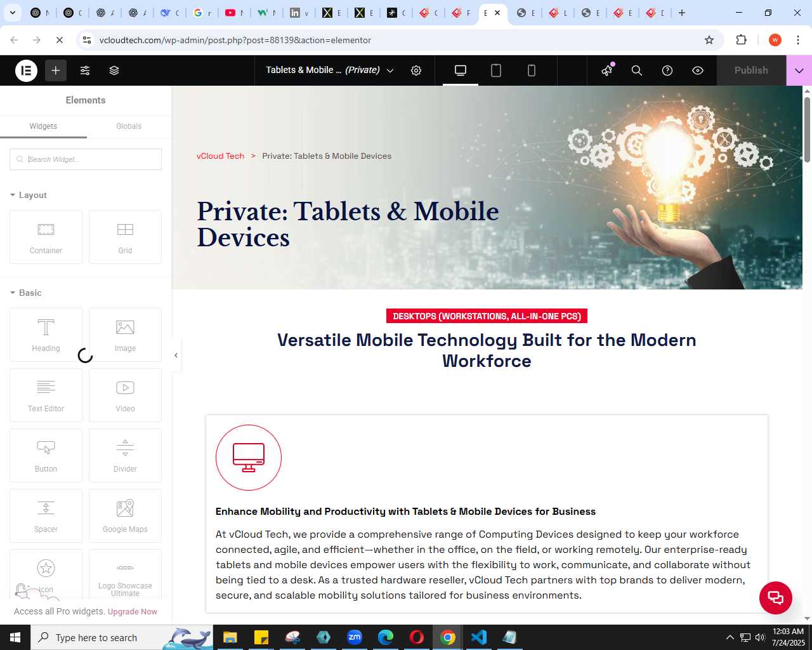Select the Text Editor widget
Image resolution: width=812 pixels, height=650 pixels.
click(46, 395)
